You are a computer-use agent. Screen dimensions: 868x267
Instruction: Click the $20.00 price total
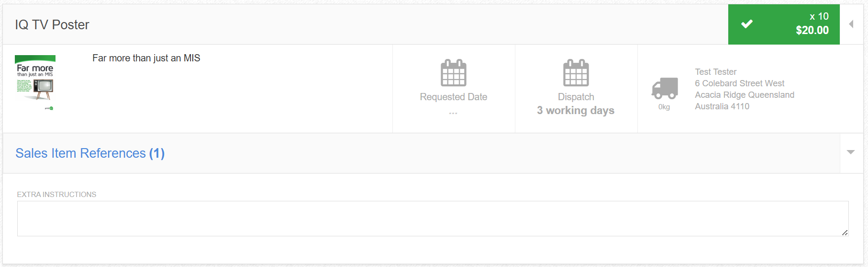pyautogui.click(x=812, y=30)
